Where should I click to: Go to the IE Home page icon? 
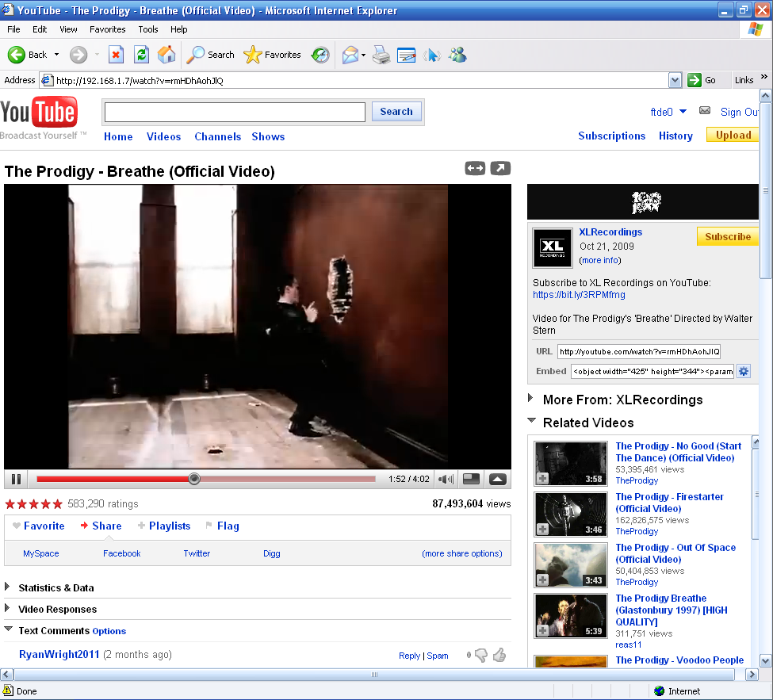166,55
